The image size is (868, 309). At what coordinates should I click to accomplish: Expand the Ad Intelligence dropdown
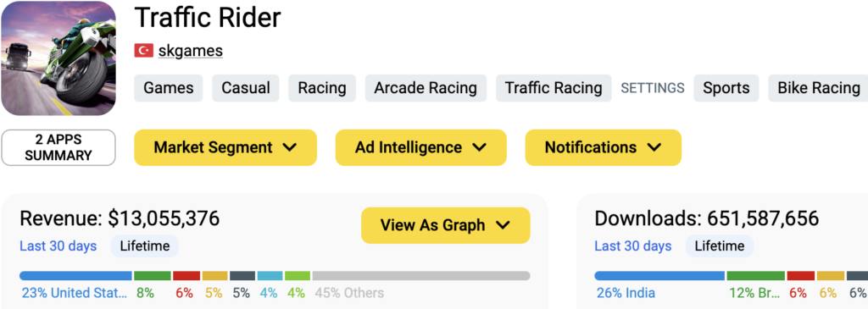point(420,147)
